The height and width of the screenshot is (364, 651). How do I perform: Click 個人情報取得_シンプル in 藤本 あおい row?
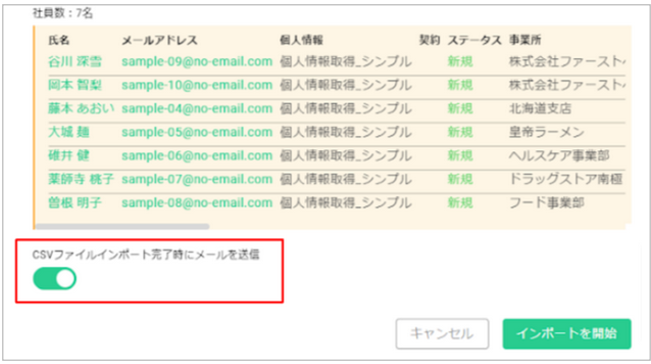click(346, 109)
